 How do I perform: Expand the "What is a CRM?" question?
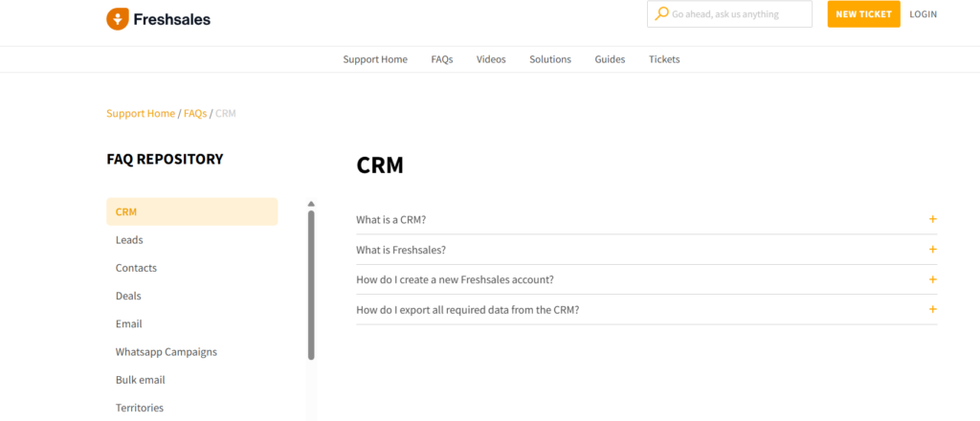click(932, 219)
